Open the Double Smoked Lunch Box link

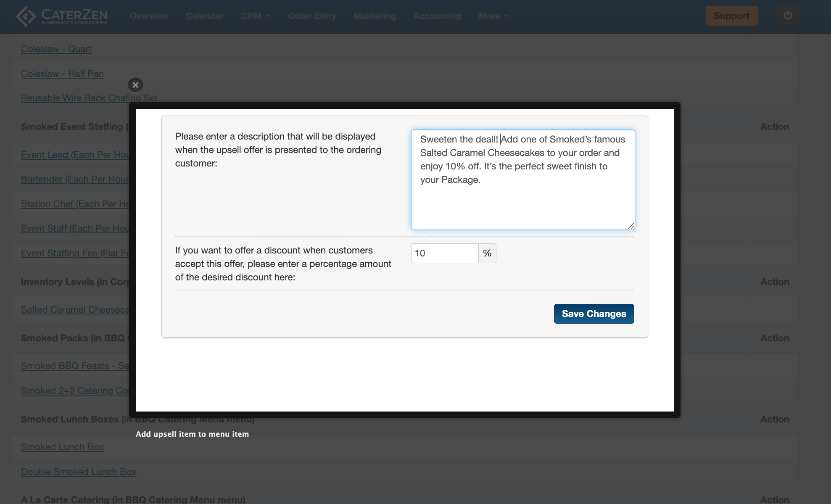tap(79, 472)
